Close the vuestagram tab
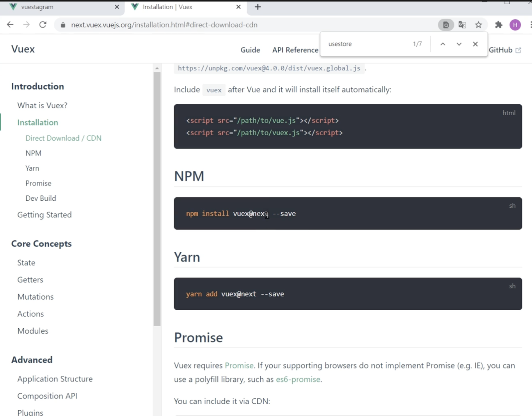 tap(117, 7)
